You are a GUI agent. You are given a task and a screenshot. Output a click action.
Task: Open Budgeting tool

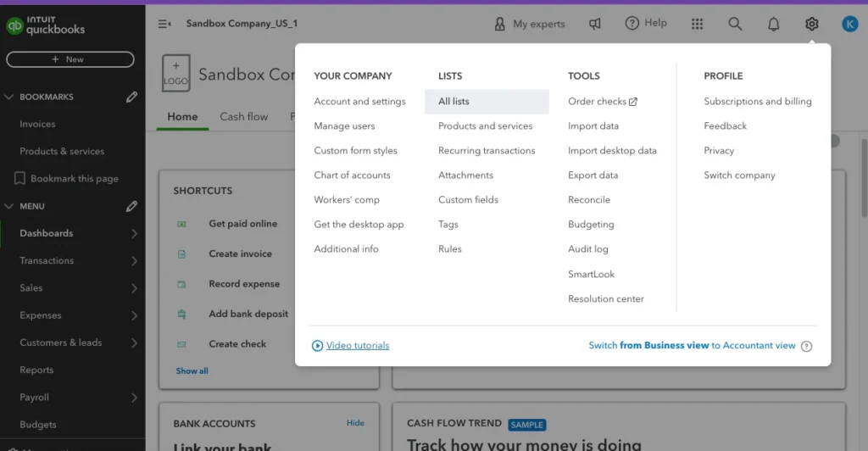(591, 224)
